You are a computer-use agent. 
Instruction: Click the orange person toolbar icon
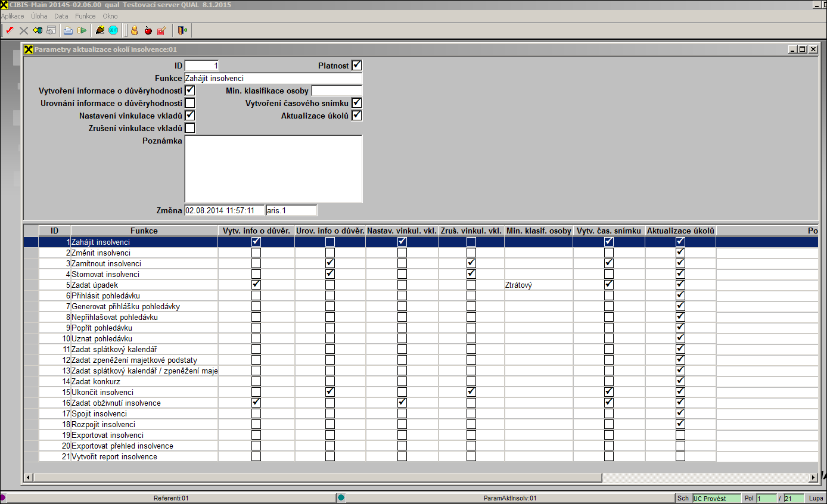pos(134,30)
